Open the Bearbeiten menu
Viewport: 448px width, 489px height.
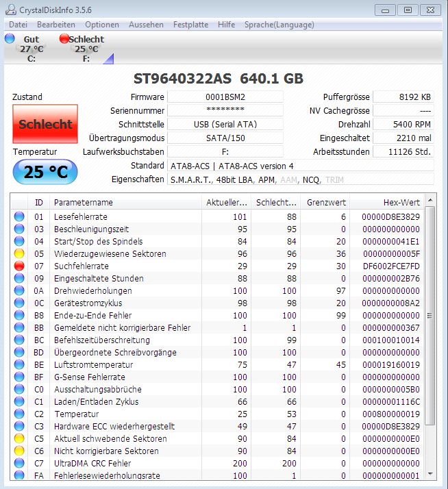point(56,25)
